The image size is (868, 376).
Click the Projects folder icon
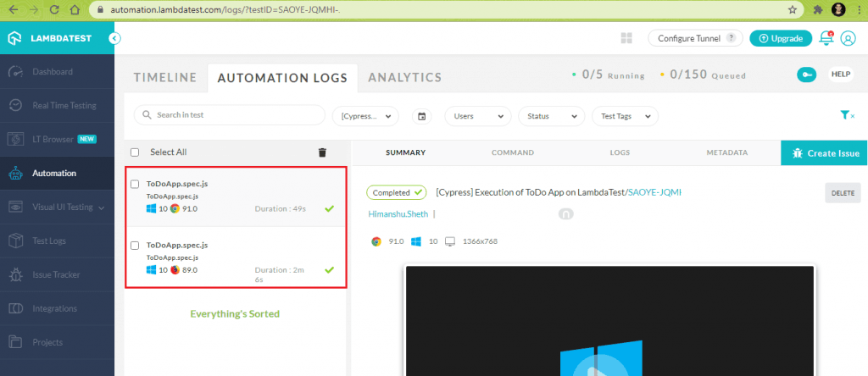pyautogui.click(x=16, y=342)
